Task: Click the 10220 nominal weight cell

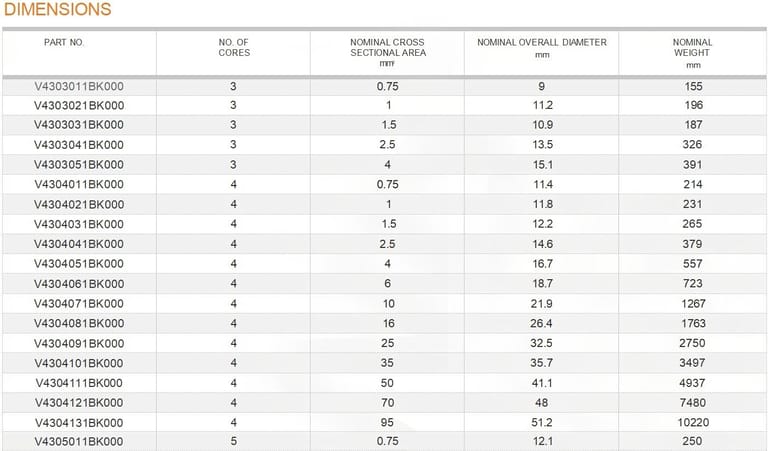Action: 693,422
